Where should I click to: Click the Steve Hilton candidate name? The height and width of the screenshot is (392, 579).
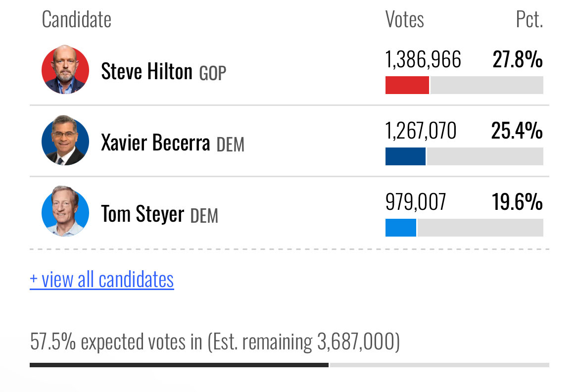pyautogui.click(x=146, y=71)
